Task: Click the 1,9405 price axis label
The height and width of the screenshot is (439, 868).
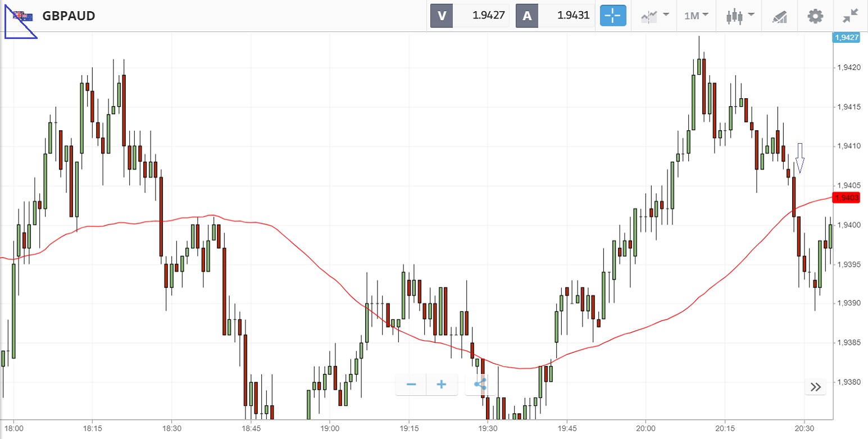Action: pos(848,185)
